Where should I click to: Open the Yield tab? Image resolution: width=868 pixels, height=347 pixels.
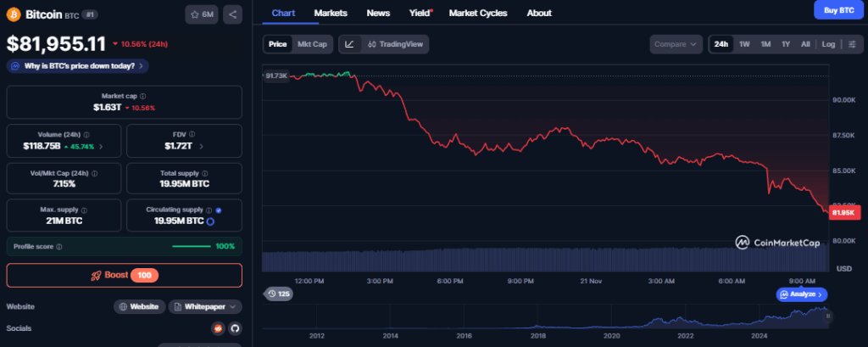point(420,13)
